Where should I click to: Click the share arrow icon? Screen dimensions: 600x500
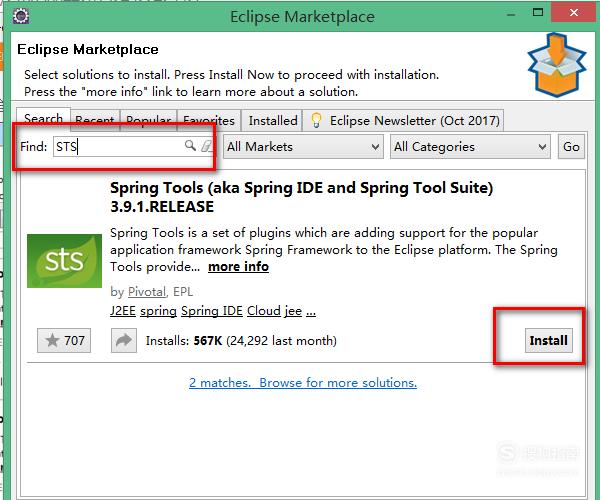click(x=124, y=340)
